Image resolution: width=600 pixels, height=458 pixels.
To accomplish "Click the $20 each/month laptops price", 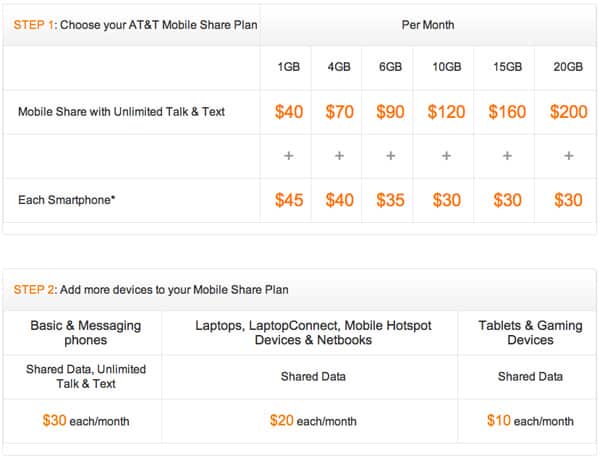I will pos(313,421).
